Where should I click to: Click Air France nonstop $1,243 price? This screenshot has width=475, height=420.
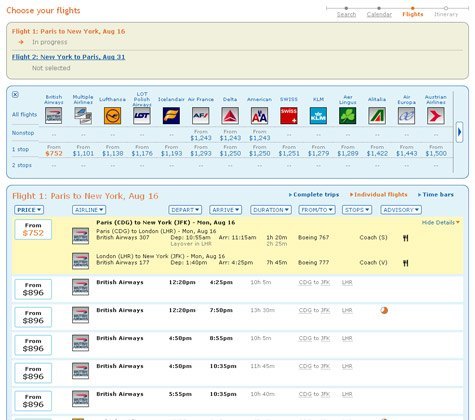(201, 138)
